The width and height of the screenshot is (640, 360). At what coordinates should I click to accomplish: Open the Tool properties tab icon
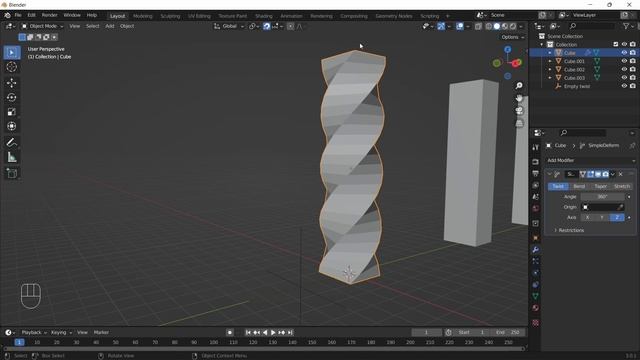pyautogui.click(x=536, y=147)
